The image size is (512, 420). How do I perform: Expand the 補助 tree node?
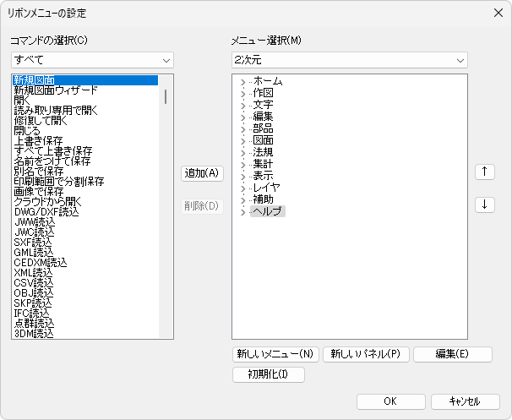click(x=242, y=200)
